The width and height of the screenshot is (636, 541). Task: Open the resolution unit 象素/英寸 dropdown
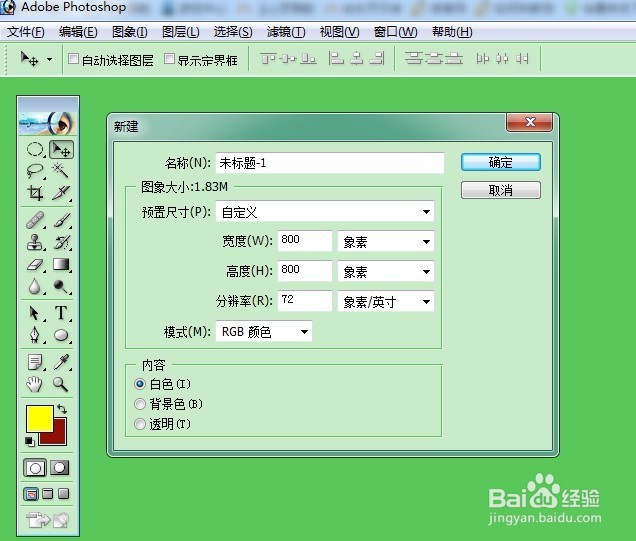tap(386, 302)
